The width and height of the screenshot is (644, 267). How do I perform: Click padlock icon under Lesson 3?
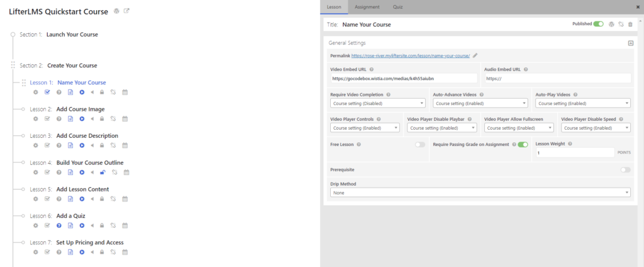click(103, 145)
